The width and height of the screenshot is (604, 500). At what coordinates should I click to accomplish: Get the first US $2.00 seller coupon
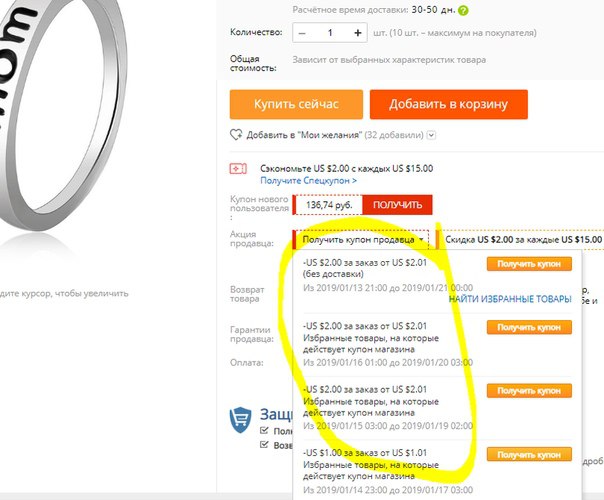[529, 264]
